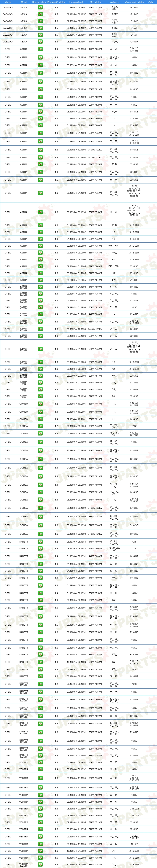Click fuel icon in CORSA 12 NZ row
The width and height of the screenshot is (157, 868).
click(40, 426)
